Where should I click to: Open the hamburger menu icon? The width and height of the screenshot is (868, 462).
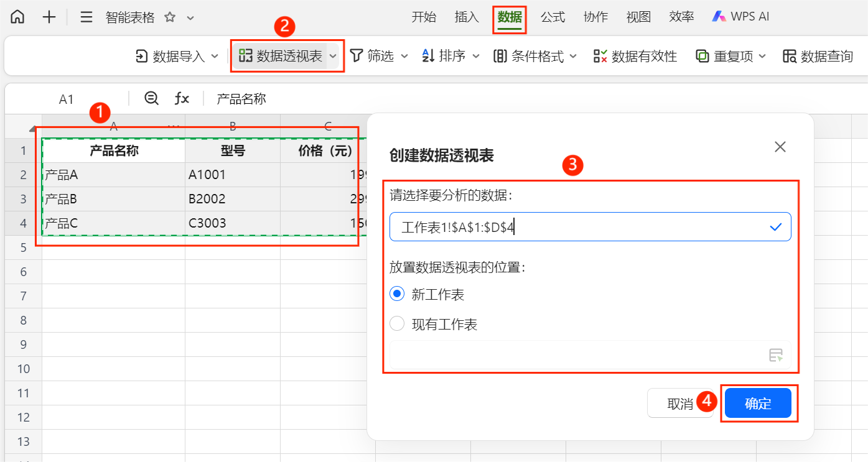[86, 17]
